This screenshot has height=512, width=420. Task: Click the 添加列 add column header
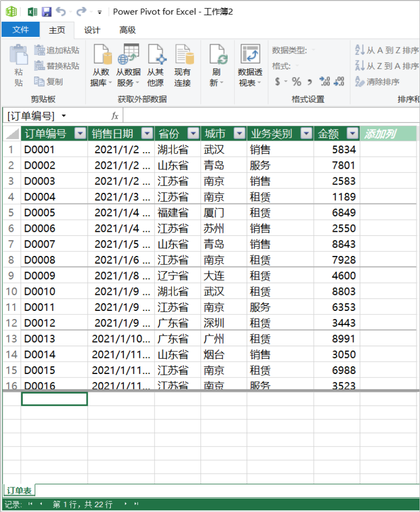click(388, 134)
